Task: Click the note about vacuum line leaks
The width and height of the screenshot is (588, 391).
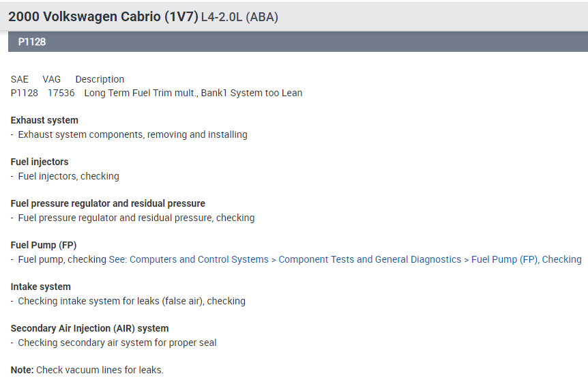Action: [x=87, y=370]
